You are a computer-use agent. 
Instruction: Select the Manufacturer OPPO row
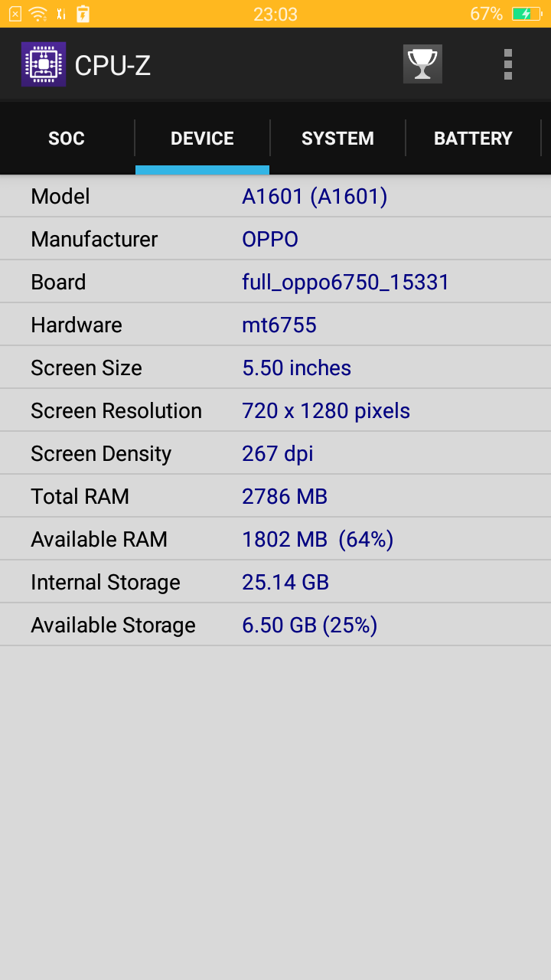[275, 240]
